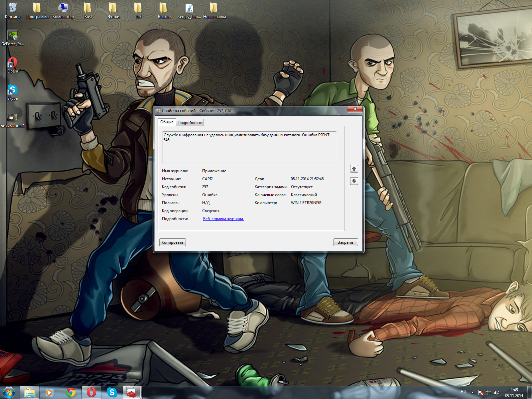Select the level value Ошибка
The width and height of the screenshot is (532, 399).
pos(210,195)
